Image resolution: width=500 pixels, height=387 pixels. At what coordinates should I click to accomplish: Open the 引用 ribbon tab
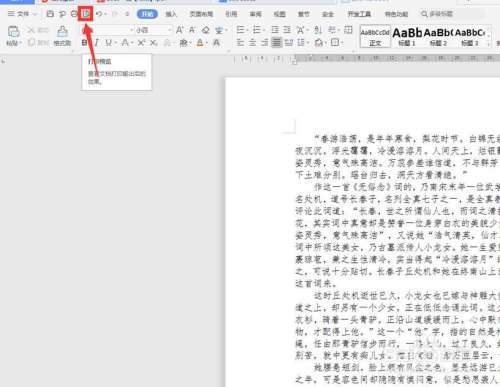(x=231, y=14)
